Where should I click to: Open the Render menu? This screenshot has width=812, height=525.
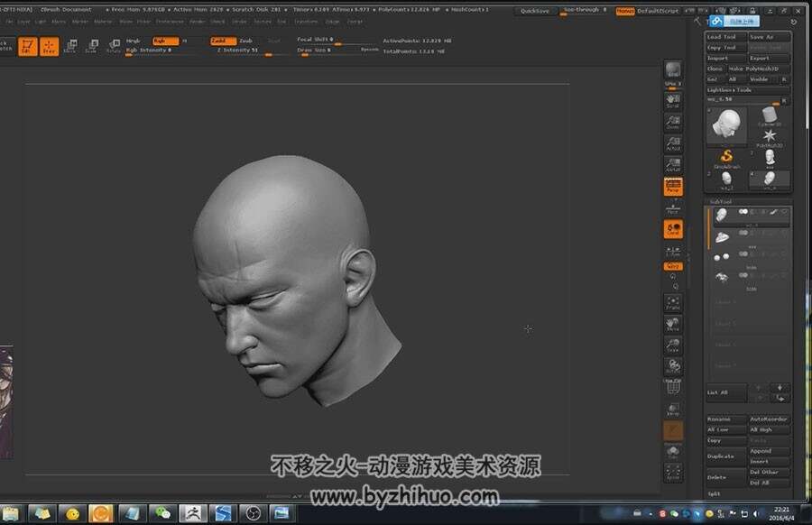coord(198,22)
